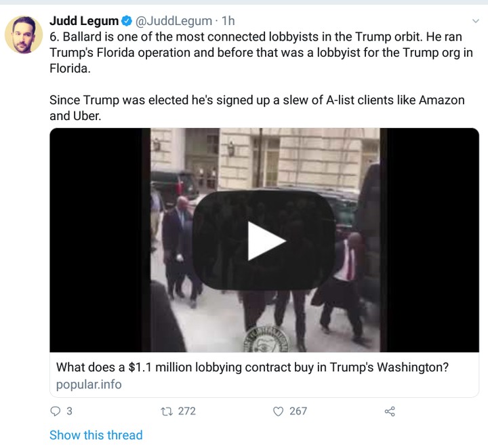Expand the tweet options chevron
This screenshot has width=488, height=448.
(475, 21)
